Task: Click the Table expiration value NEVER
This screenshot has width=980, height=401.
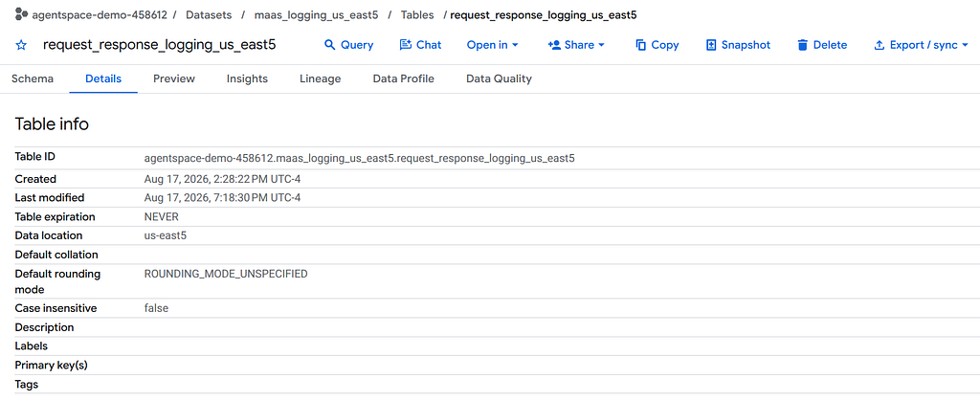Action: coord(161,217)
